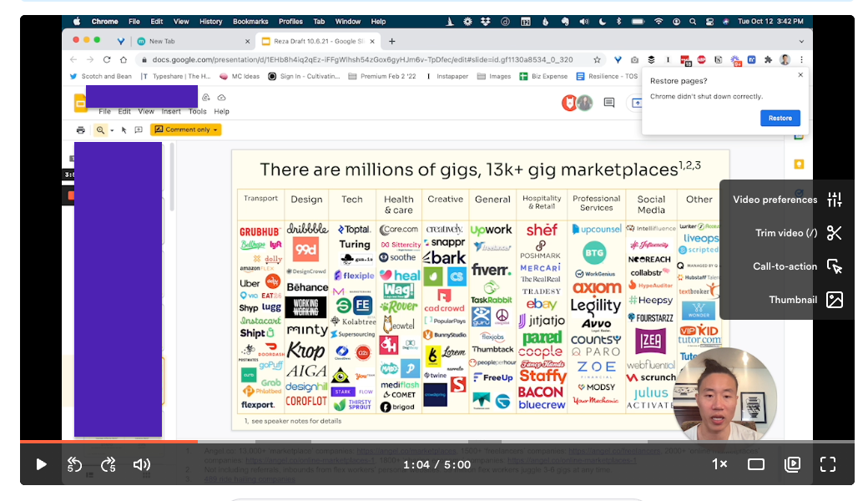Open Scotch and Bean bookmark
This screenshot has width=868, height=501.
click(x=101, y=76)
